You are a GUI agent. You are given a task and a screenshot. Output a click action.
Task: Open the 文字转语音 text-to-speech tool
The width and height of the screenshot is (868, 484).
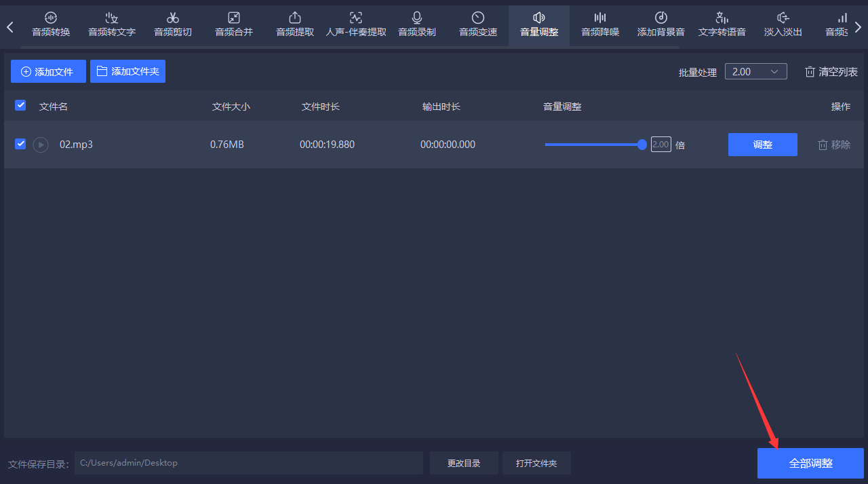pos(722,25)
